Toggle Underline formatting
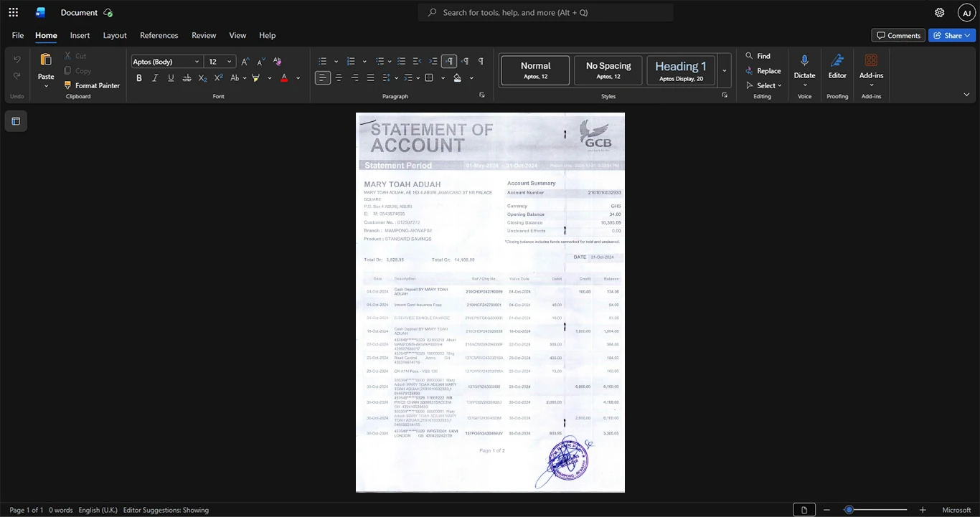Image resolution: width=980 pixels, height=517 pixels. click(x=171, y=77)
